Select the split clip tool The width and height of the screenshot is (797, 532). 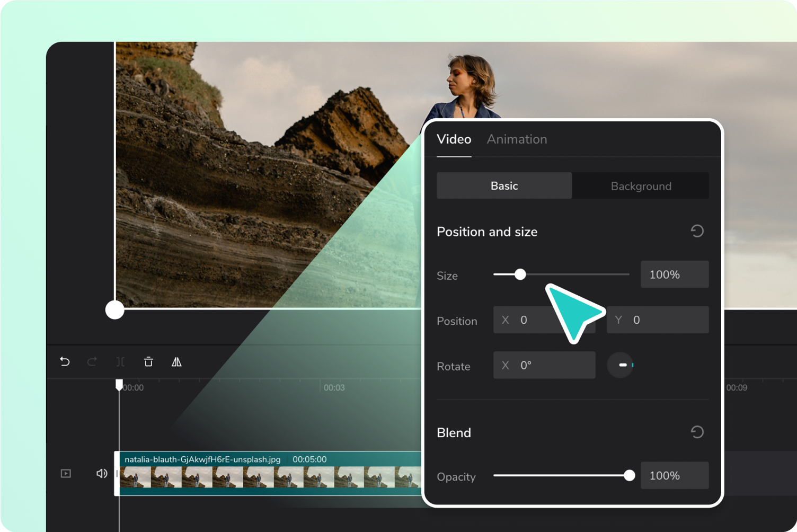[x=121, y=362]
